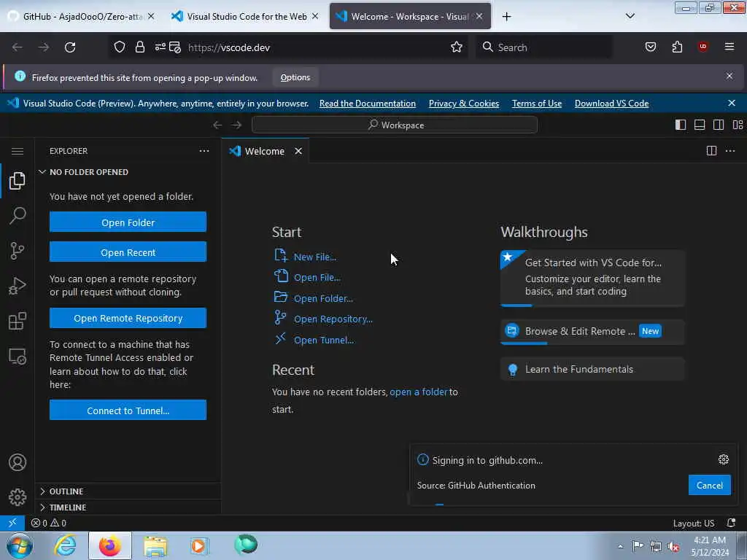The image size is (747, 560).
Task: Dismiss the Firefox pop-up blocked notification
Action: (729, 76)
